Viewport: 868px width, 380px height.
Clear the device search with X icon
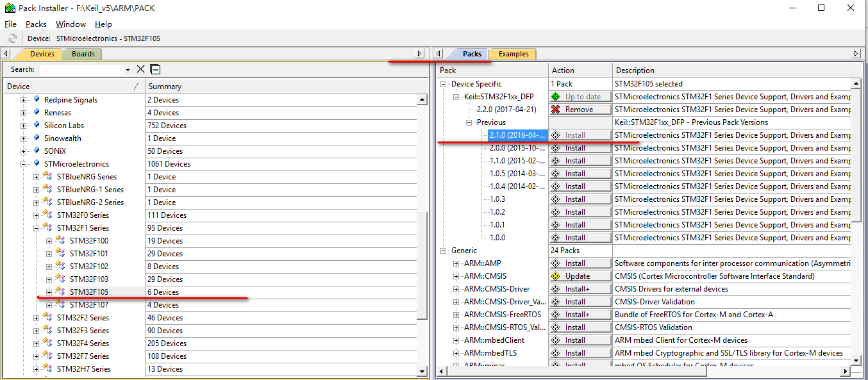point(141,69)
